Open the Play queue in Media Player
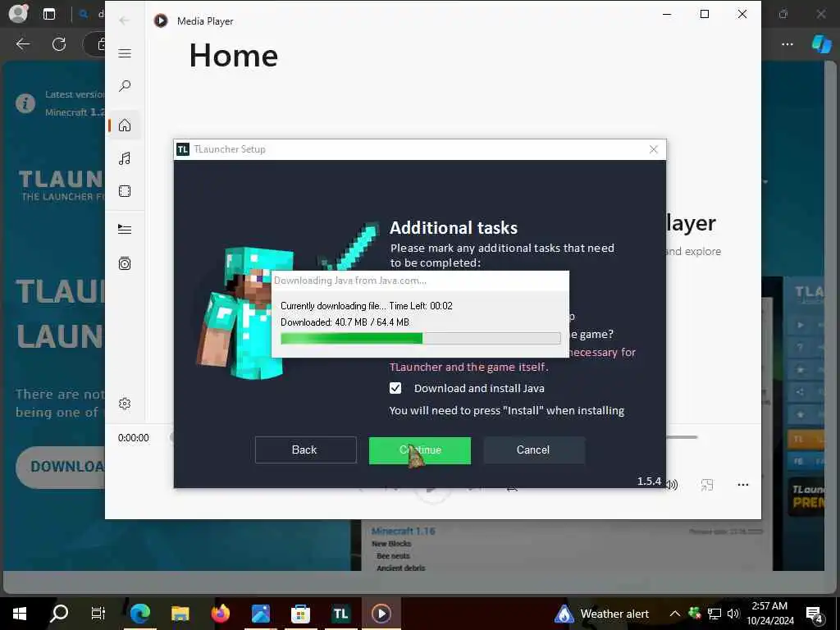This screenshot has width=840, height=630. pyautogui.click(x=125, y=230)
